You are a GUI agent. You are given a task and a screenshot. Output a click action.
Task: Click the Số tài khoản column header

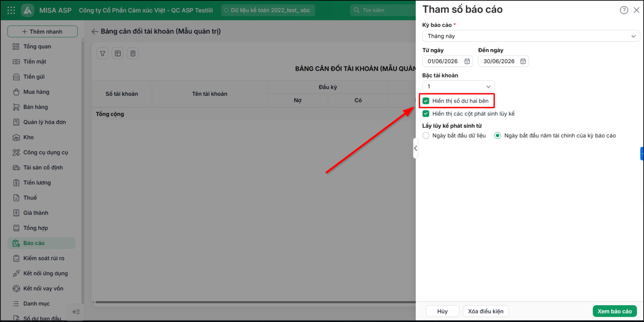coord(122,94)
